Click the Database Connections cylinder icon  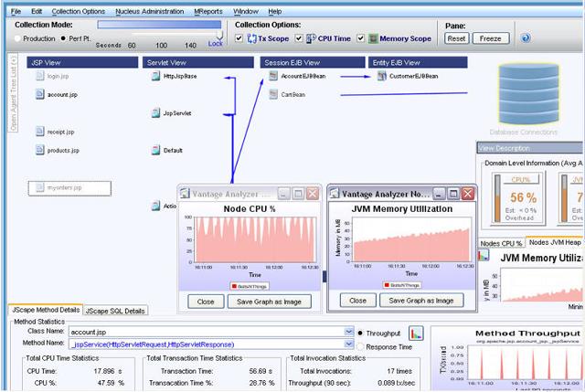tap(528, 94)
